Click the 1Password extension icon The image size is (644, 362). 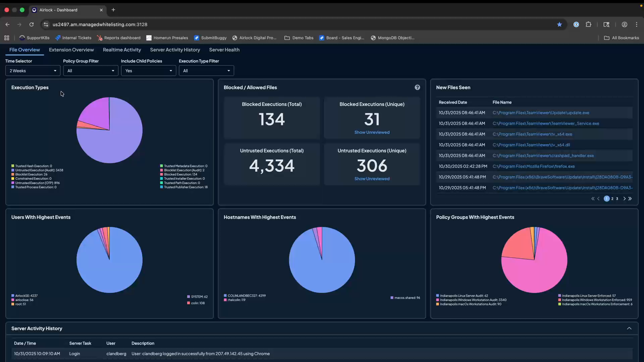point(576,24)
